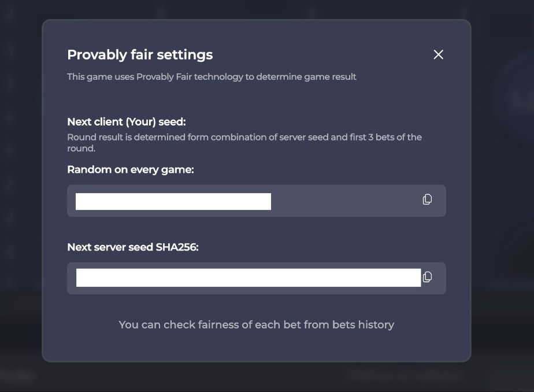Click the 'Next server seed SHA256:' label

(x=132, y=247)
